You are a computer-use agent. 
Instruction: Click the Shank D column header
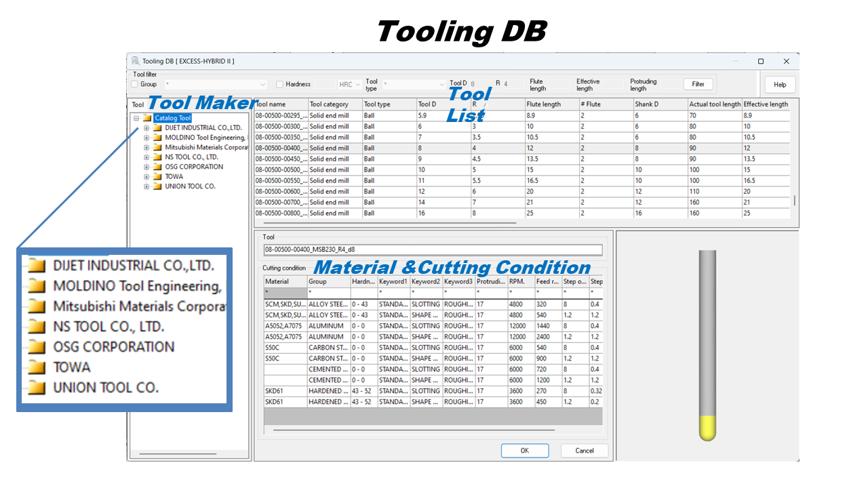pos(660,104)
